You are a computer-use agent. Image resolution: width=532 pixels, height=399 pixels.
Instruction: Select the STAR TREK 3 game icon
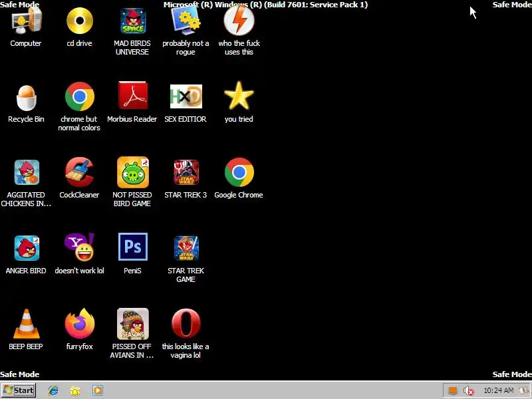[186, 172]
